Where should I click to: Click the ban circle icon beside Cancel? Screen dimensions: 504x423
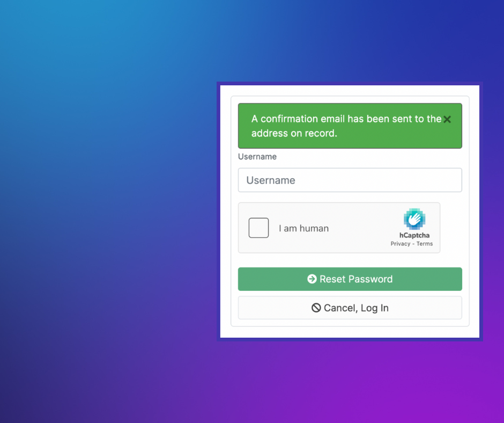tap(316, 308)
